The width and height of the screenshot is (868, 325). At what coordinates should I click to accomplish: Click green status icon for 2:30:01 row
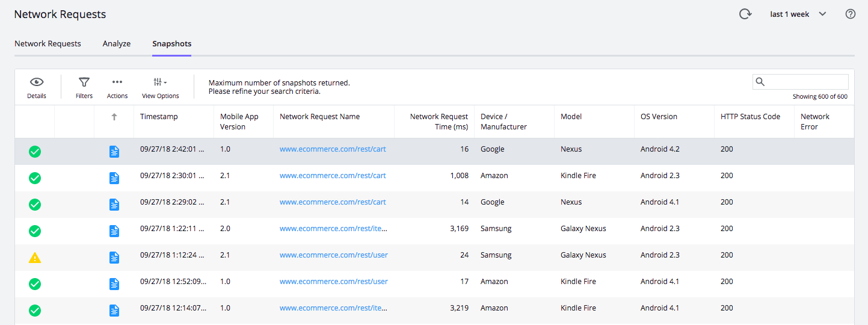coord(35,178)
